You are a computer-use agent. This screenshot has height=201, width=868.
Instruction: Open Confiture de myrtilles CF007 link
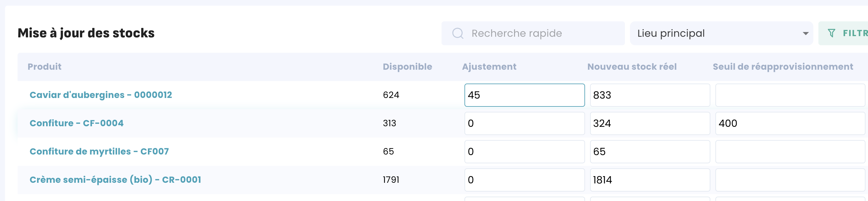pos(99,152)
